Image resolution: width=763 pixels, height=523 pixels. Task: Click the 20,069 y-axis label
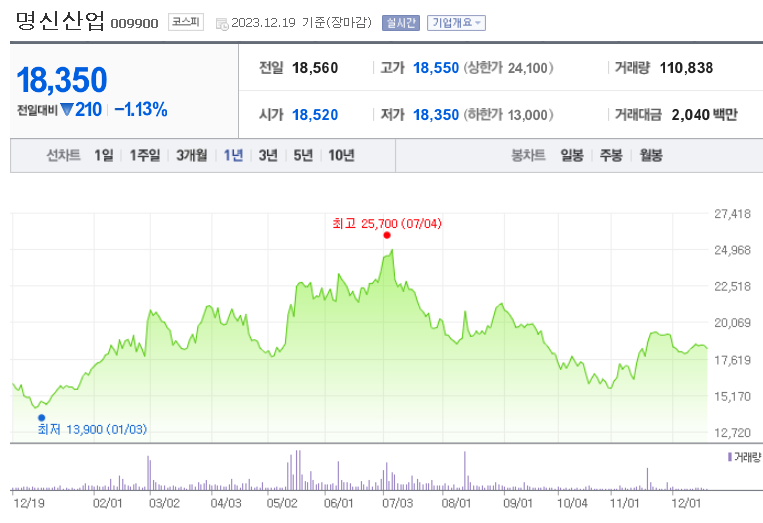click(x=732, y=323)
